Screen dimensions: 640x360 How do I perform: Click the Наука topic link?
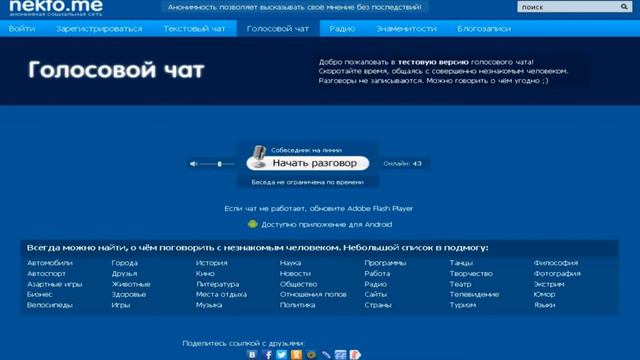coord(290,263)
